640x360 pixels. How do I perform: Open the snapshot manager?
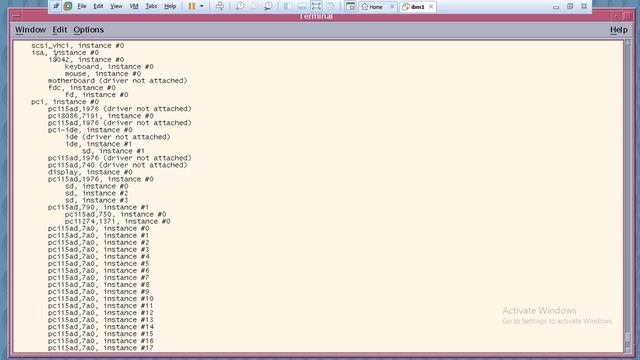click(268, 6)
